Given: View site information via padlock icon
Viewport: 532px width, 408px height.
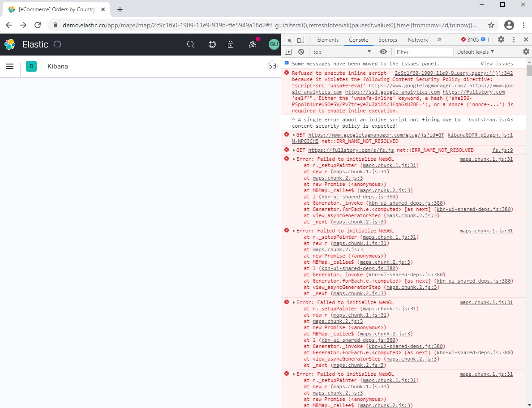Looking at the screenshot, I should tap(56, 25).
